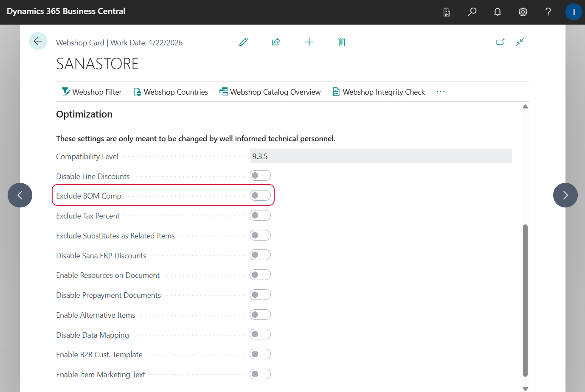Open page in new window icon

click(x=501, y=42)
